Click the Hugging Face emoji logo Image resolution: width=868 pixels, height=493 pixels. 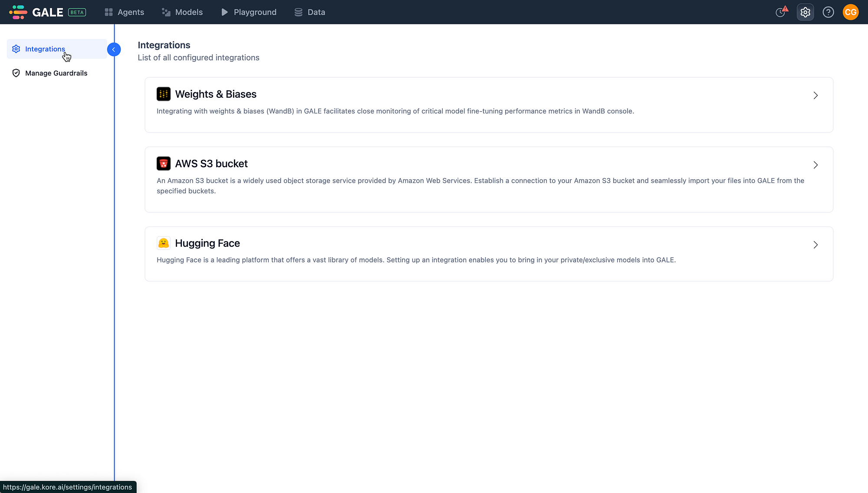[x=164, y=243]
